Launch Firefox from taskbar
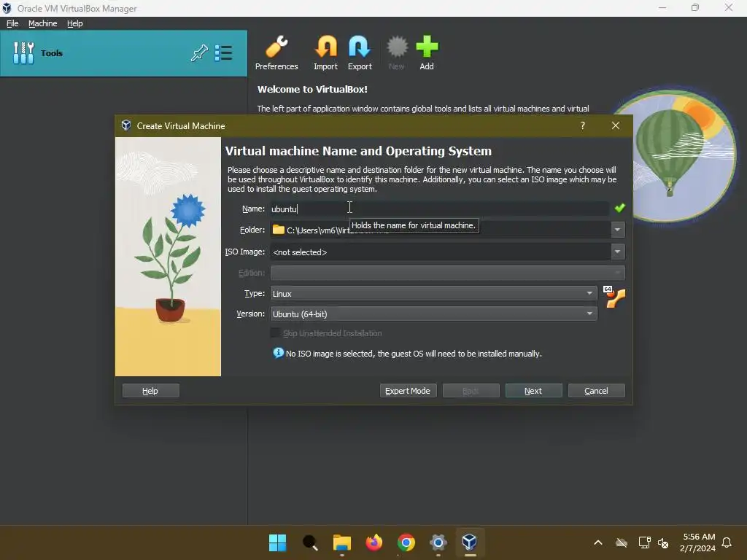Viewport: 747px width, 560px height. click(x=374, y=542)
